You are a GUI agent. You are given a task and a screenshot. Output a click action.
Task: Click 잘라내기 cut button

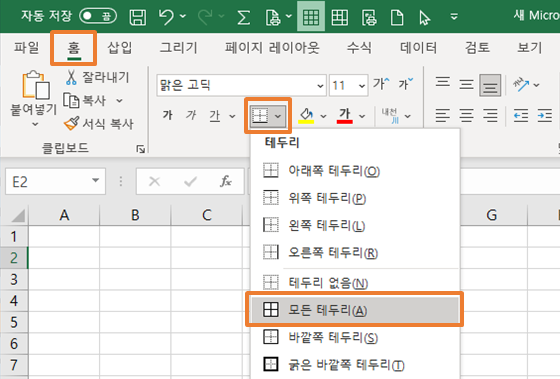click(x=98, y=77)
